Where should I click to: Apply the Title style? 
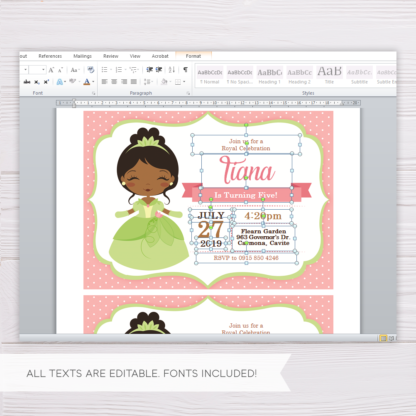coord(329,76)
